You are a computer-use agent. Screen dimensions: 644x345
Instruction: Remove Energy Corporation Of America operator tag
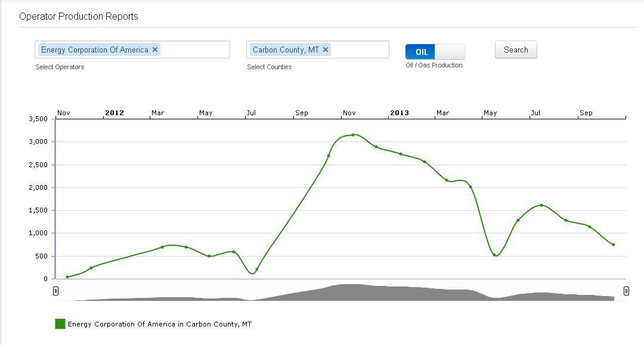pos(155,50)
